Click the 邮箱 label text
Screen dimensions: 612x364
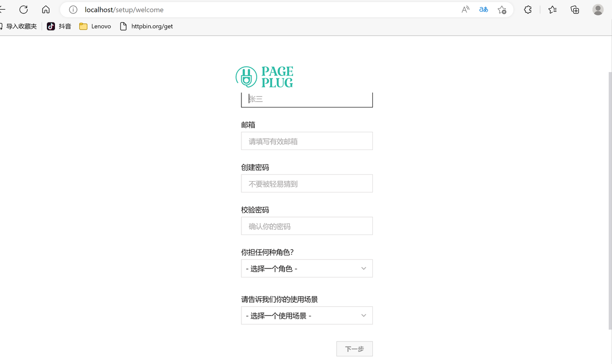point(248,125)
